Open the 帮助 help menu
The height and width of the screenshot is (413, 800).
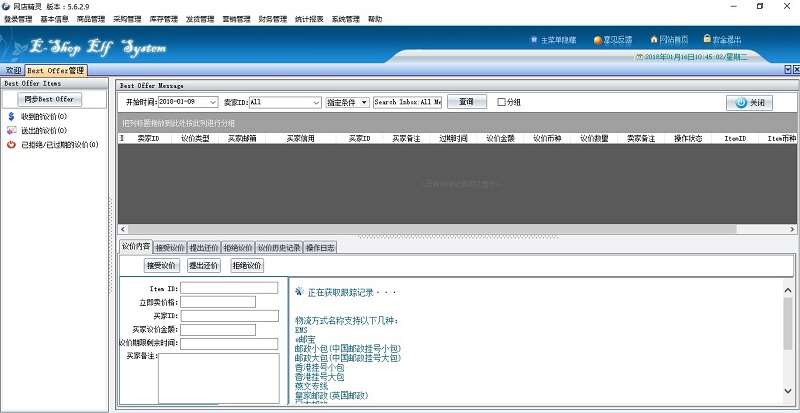375,19
